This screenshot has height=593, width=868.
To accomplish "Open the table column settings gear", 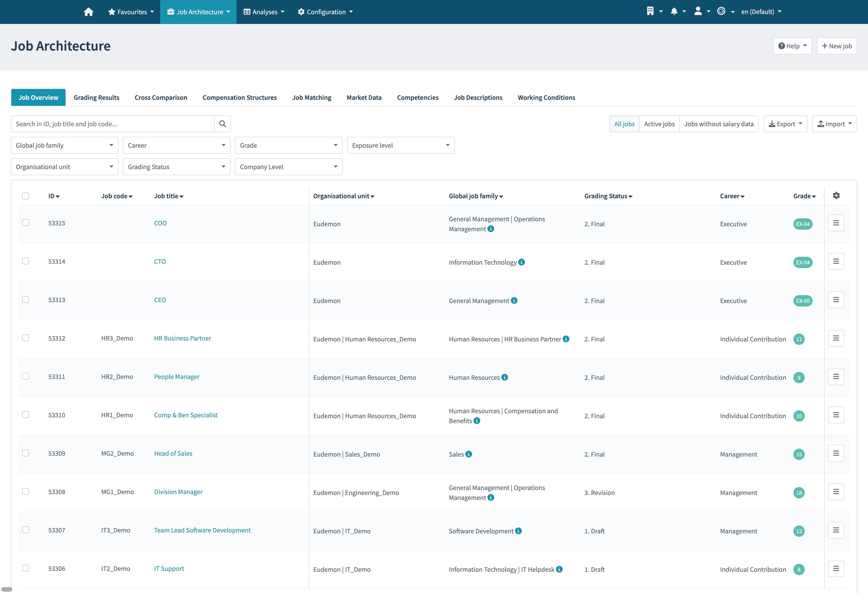I will pyautogui.click(x=836, y=195).
